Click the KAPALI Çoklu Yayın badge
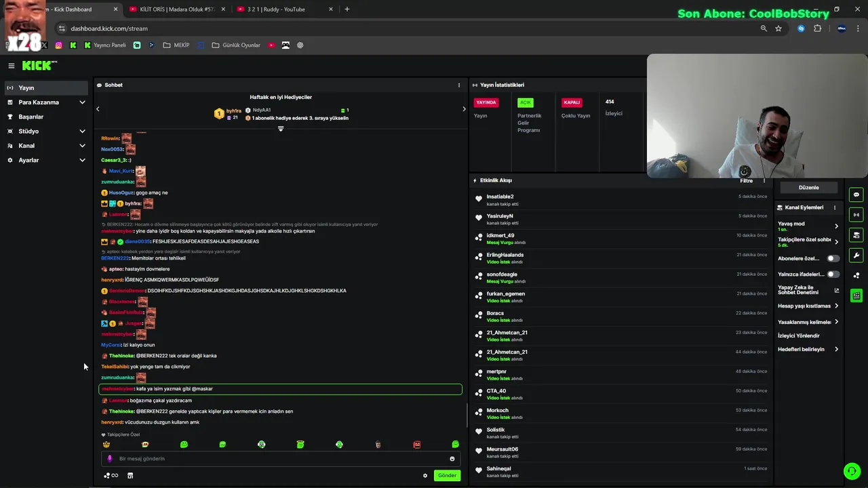Screen dimensions: 868x488 (x=572, y=102)
